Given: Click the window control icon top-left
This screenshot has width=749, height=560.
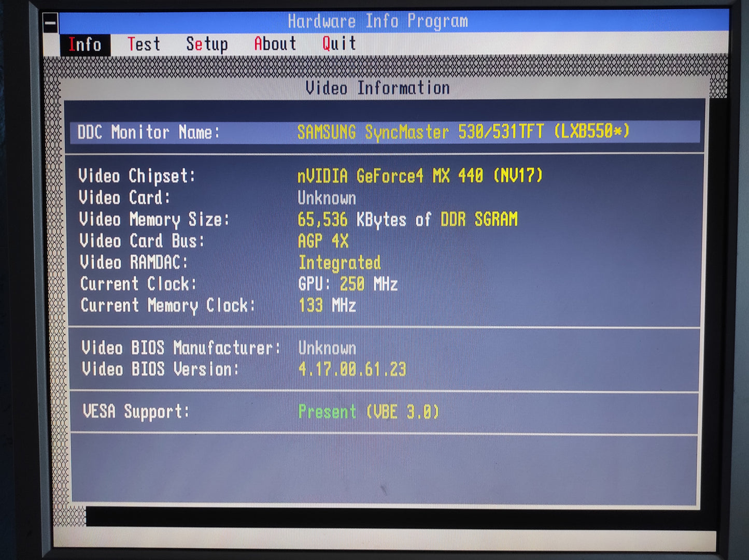Looking at the screenshot, I should [x=50, y=21].
